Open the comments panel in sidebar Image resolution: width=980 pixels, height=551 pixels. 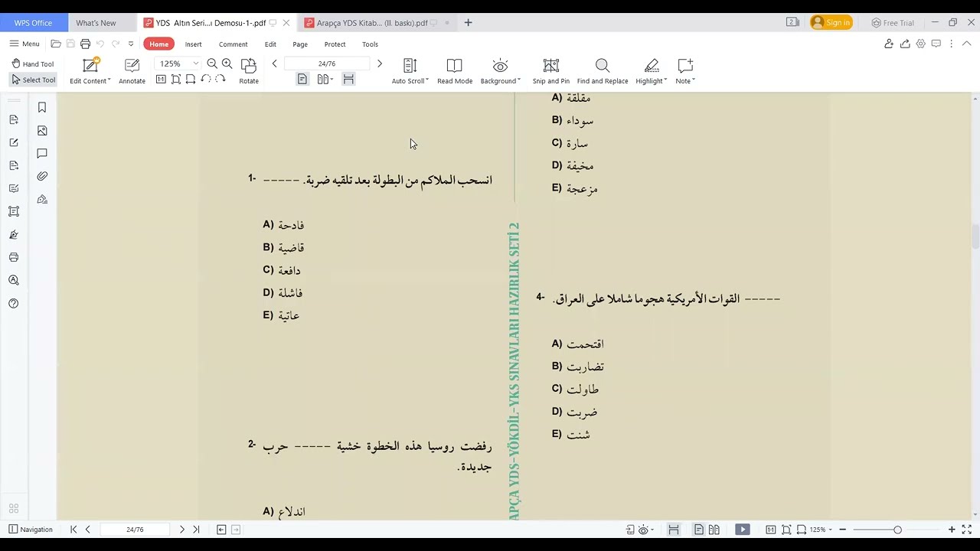pyautogui.click(x=42, y=154)
